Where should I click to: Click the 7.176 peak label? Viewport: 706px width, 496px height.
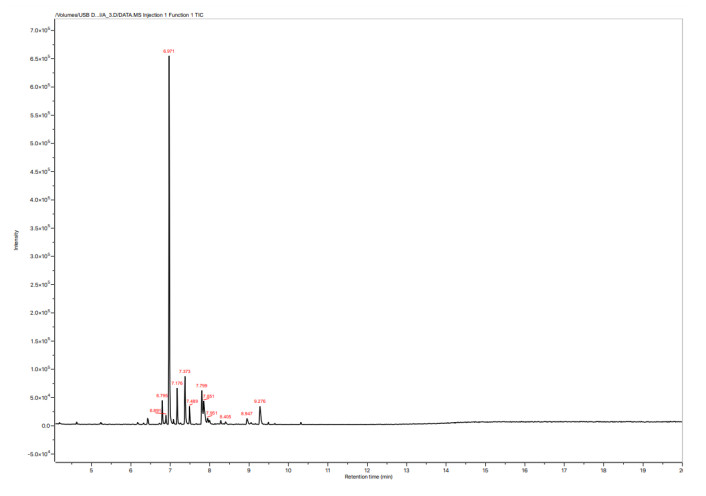click(177, 383)
